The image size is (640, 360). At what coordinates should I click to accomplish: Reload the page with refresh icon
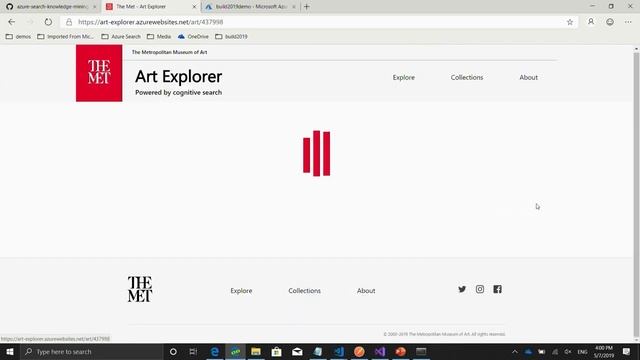pos(48,22)
